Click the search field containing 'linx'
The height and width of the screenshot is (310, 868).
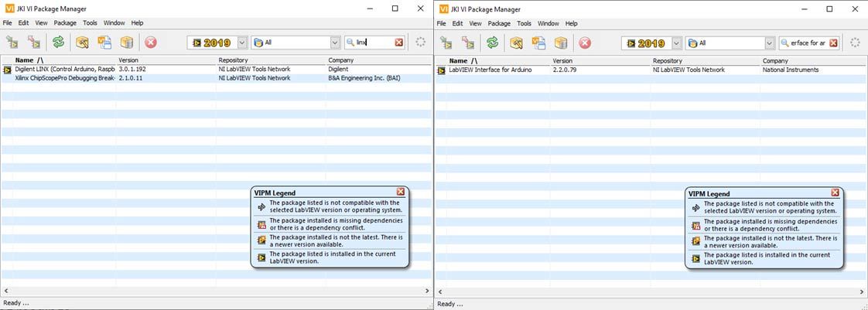[374, 42]
